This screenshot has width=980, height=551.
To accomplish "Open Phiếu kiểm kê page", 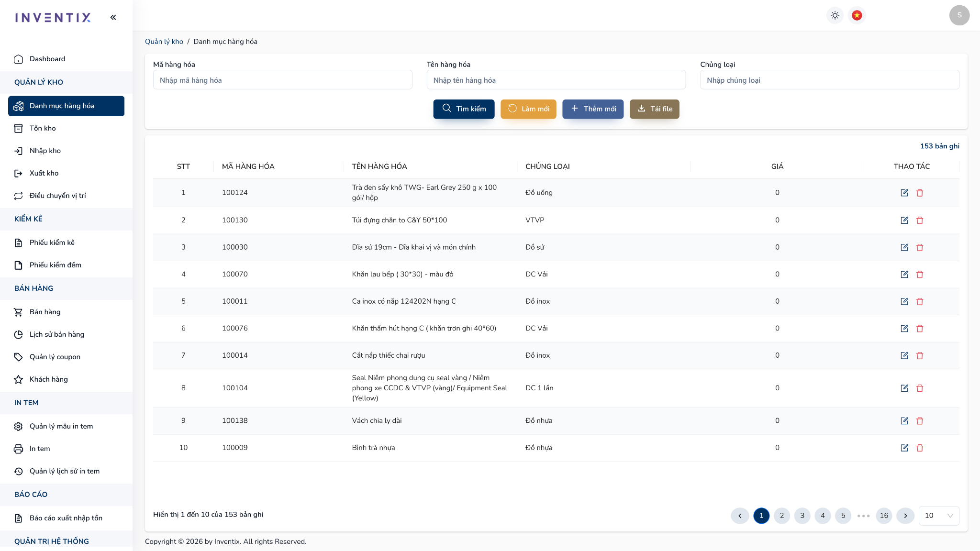I will (66, 242).
